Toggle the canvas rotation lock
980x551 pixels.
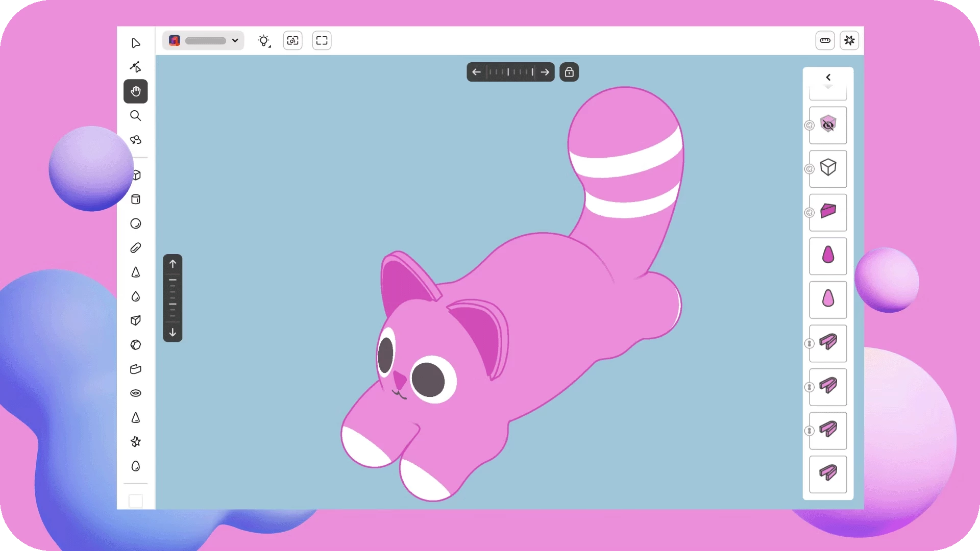[569, 72]
